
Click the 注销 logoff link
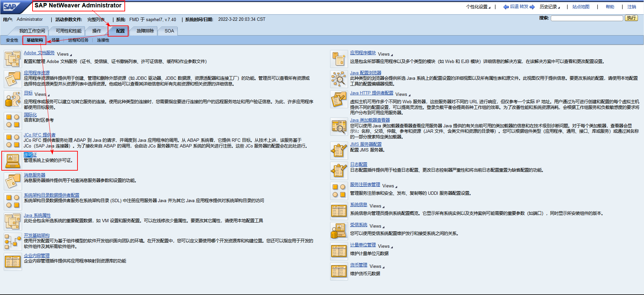click(632, 7)
